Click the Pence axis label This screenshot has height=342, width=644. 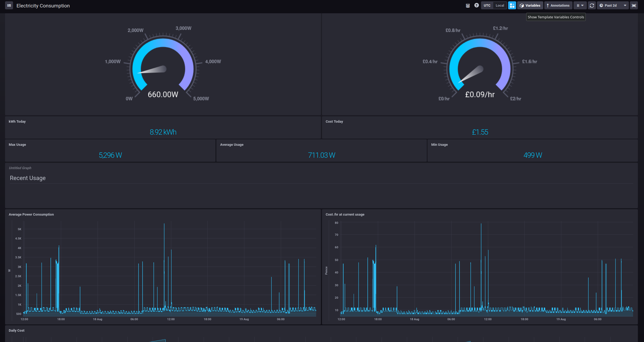tap(326, 270)
